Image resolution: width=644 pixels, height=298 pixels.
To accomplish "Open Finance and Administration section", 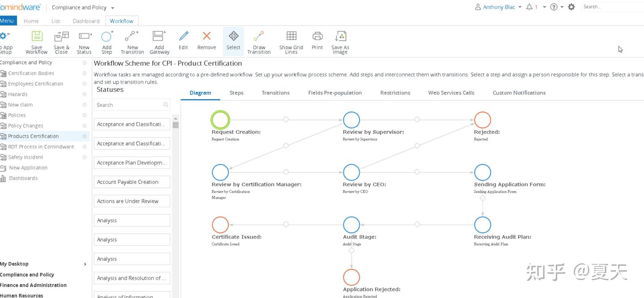I will tap(34, 285).
